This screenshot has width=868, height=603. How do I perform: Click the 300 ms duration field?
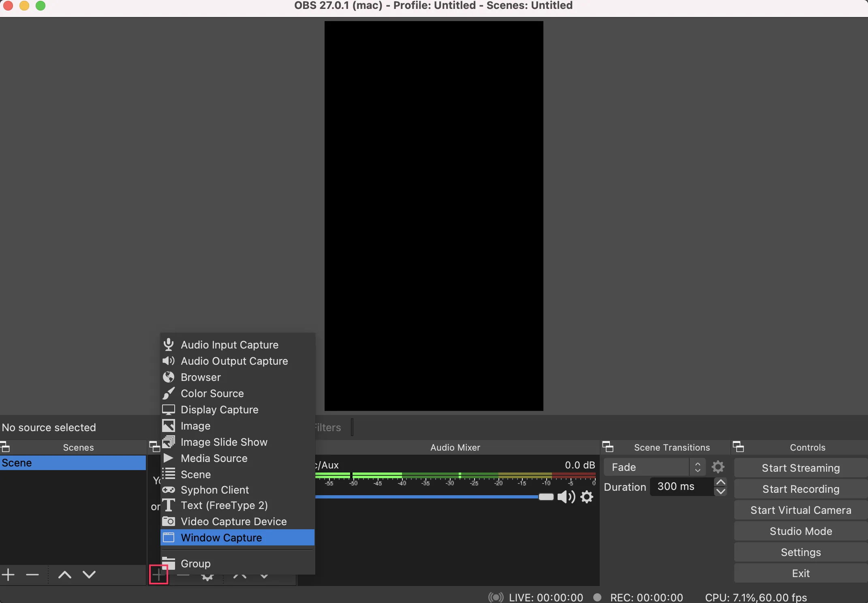pyautogui.click(x=682, y=487)
